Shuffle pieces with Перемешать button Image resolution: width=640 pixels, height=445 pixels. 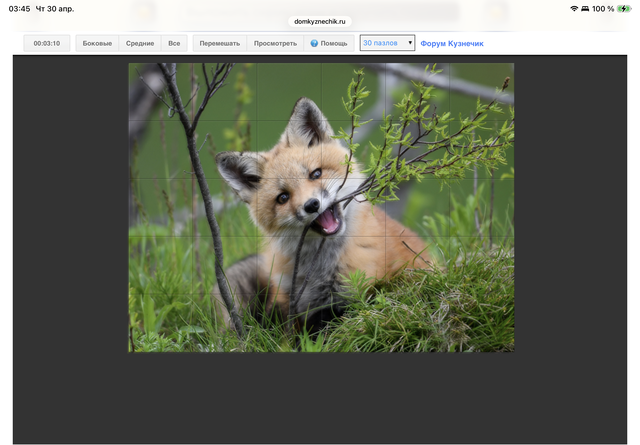point(219,44)
